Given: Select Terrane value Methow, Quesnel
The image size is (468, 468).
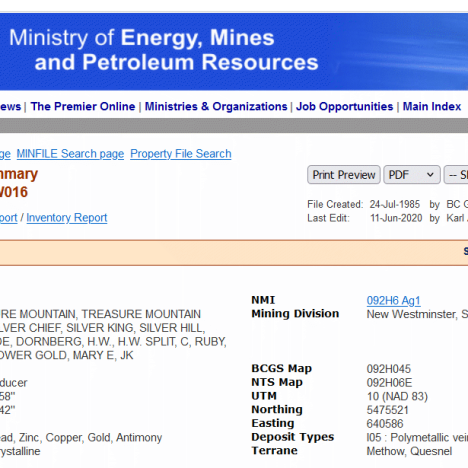Looking at the screenshot, I should click(409, 451).
